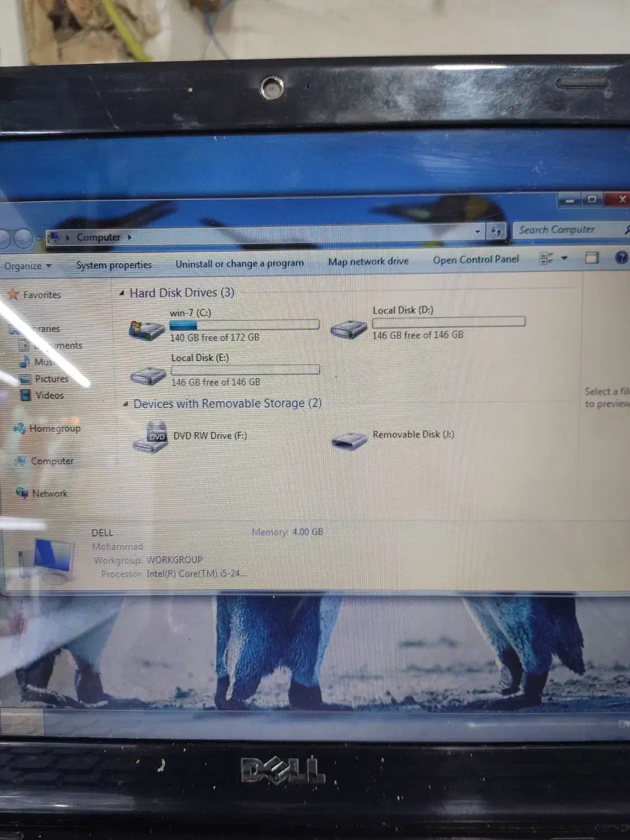Click the Pictures library icon
Viewport: 630px width, 840px height.
(x=25, y=379)
